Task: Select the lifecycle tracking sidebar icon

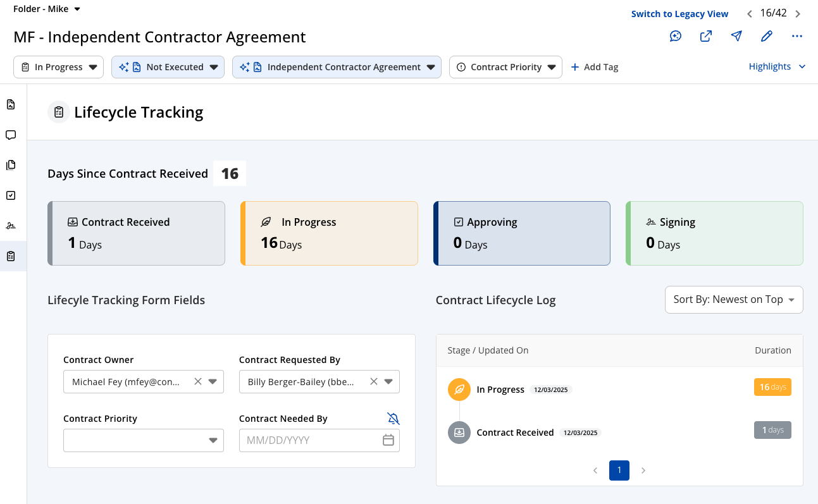Action: (x=11, y=256)
